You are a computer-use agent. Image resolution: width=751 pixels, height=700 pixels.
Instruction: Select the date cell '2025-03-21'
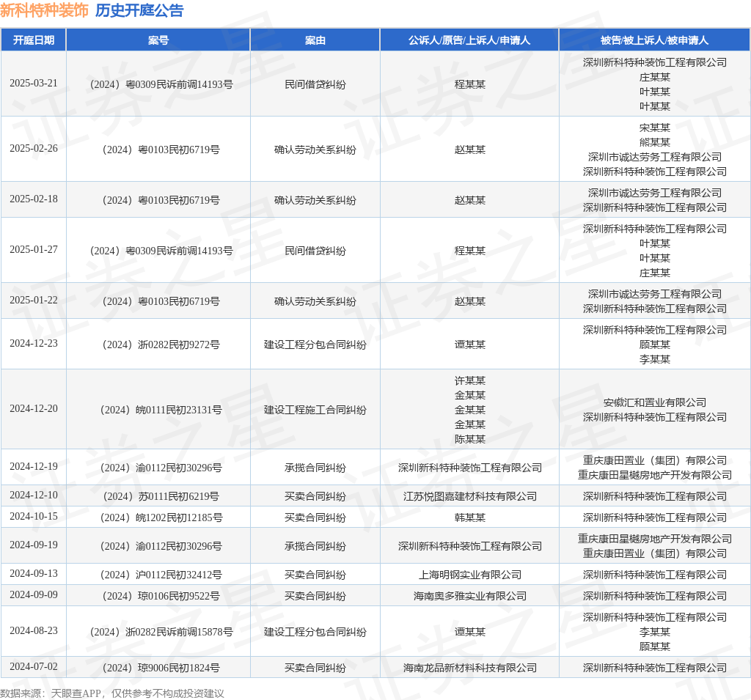pos(34,84)
